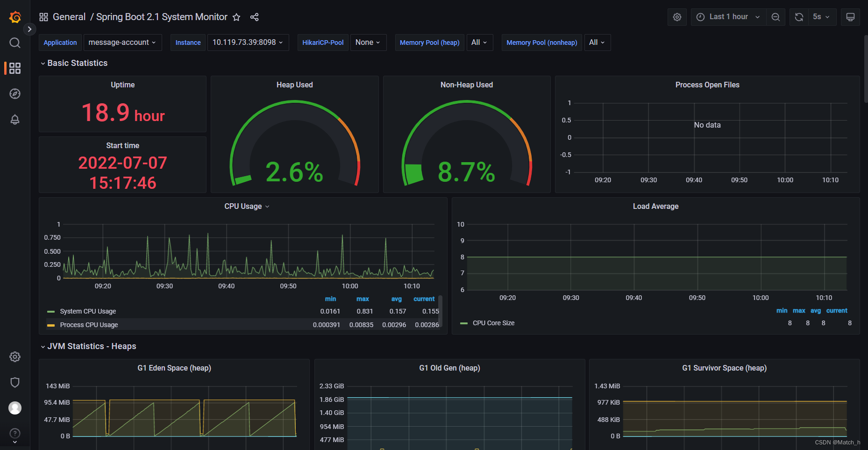Screen dimensions: 868x450
Task: Click the System CPU Usage green color swatch
Action: pos(51,312)
